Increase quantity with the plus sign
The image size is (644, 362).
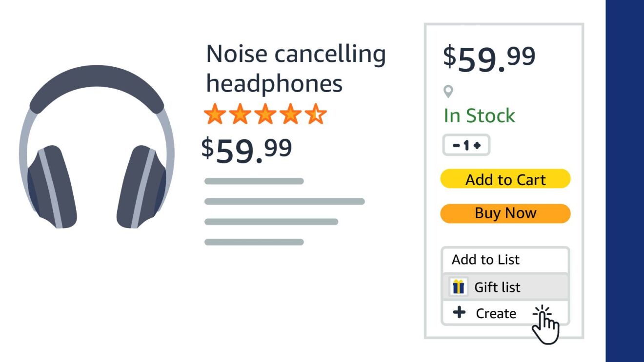[x=477, y=145]
